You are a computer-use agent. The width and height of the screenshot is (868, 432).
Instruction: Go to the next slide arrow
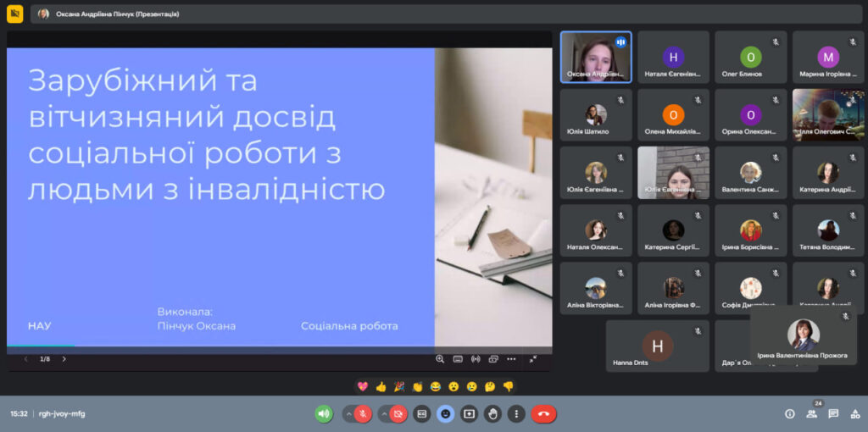pos(64,359)
